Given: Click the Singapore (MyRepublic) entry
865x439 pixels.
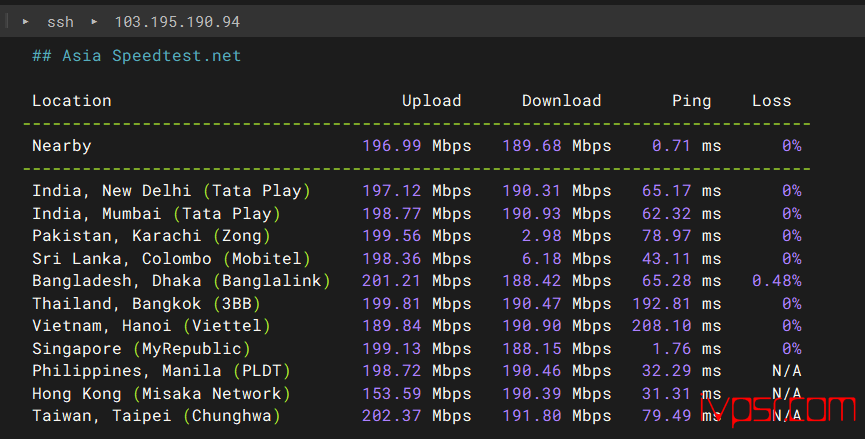Looking at the screenshot, I should pyautogui.click(x=141, y=349).
